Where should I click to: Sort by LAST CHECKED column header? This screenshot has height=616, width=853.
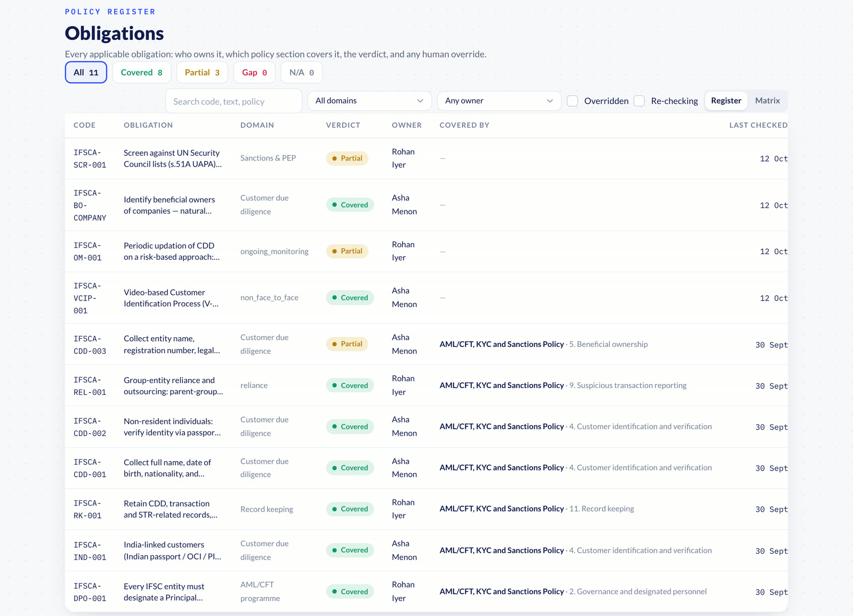tap(758, 125)
